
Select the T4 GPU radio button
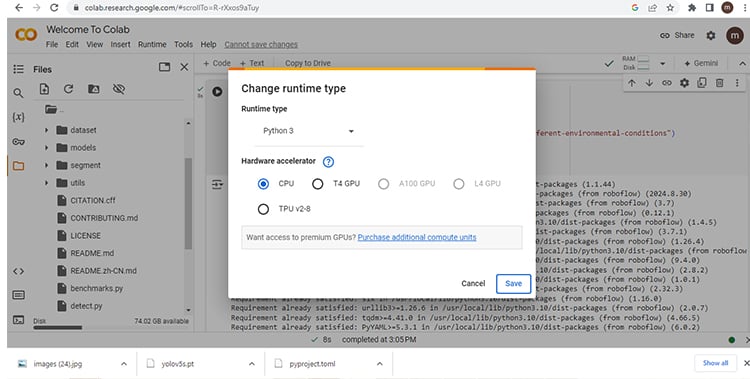318,184
